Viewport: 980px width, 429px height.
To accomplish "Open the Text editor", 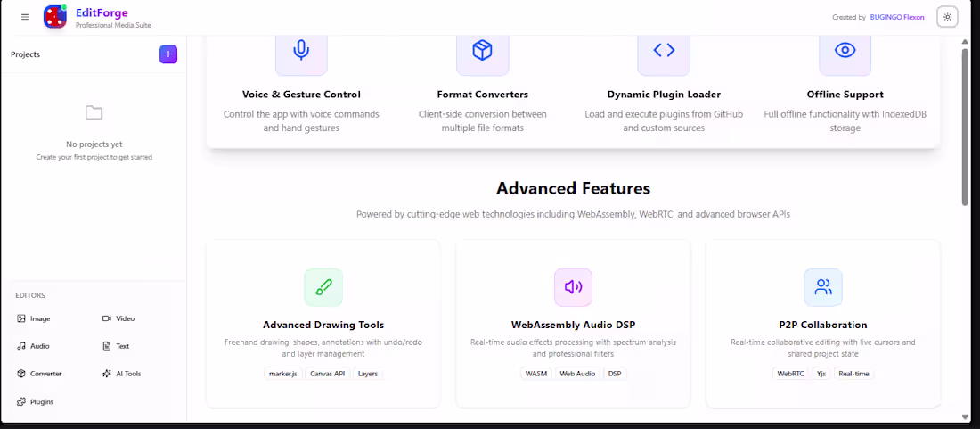I will (116, 346).
